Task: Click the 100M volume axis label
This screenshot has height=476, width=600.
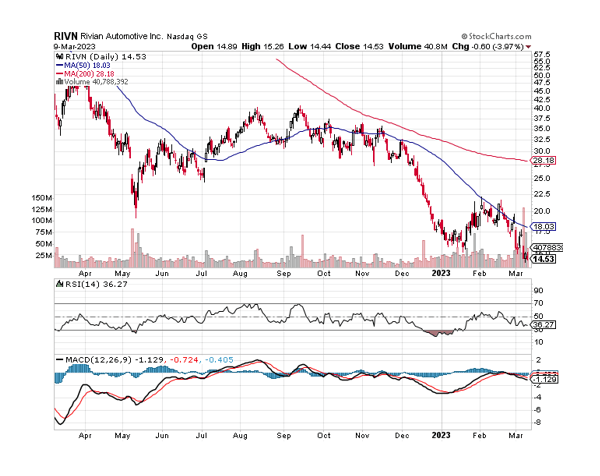Action: [42, 220]
